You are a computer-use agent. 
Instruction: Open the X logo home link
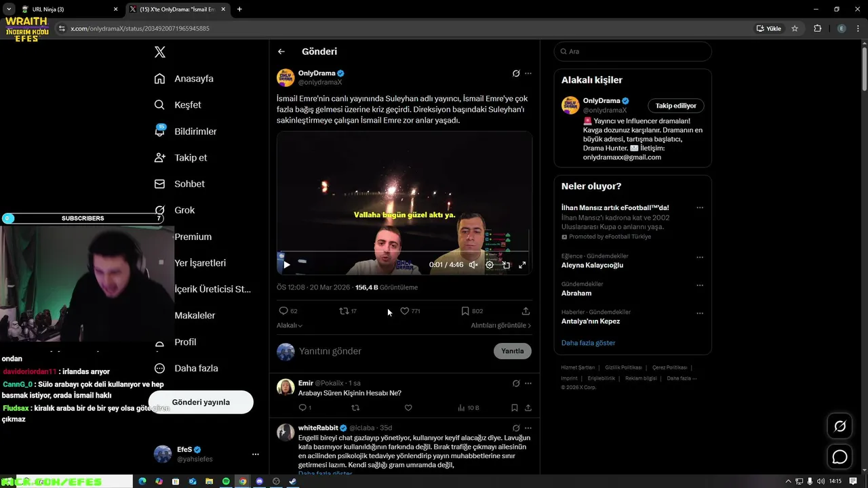click(x=160, y=52)
